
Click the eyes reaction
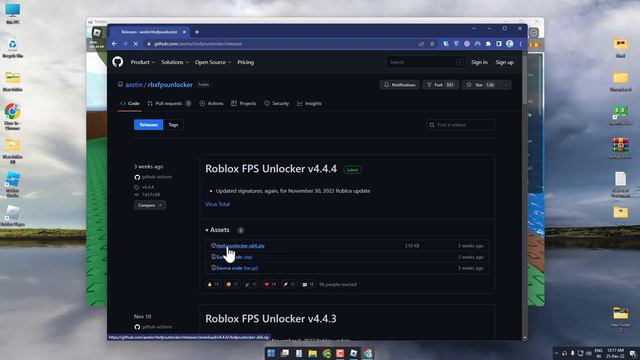pos(308,284)
